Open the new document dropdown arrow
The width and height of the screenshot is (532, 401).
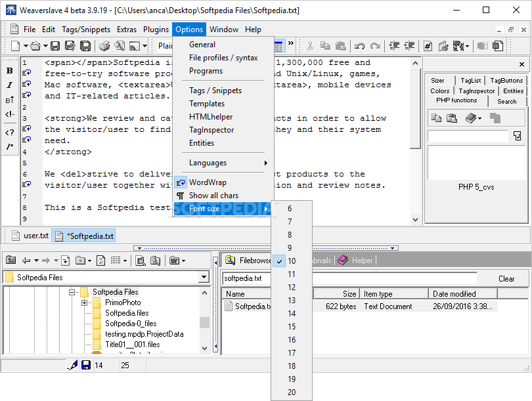click(26, 46)
